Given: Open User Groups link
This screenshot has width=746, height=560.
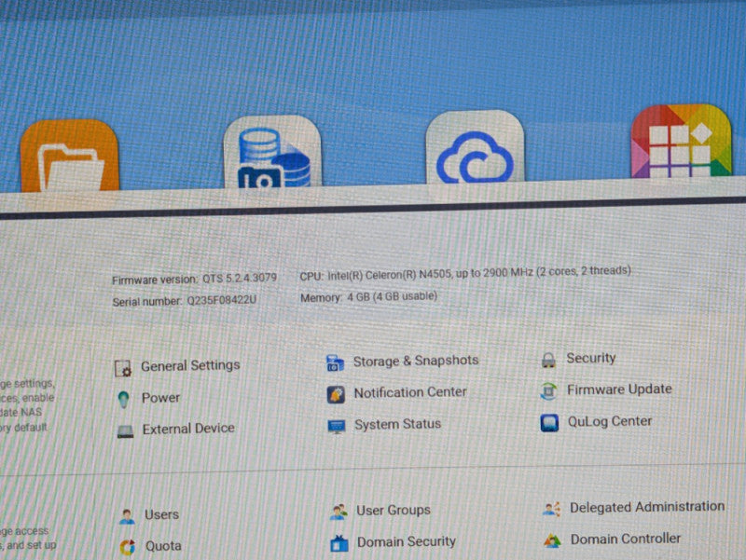Looking at the screenshot, I should pos(394,511).
